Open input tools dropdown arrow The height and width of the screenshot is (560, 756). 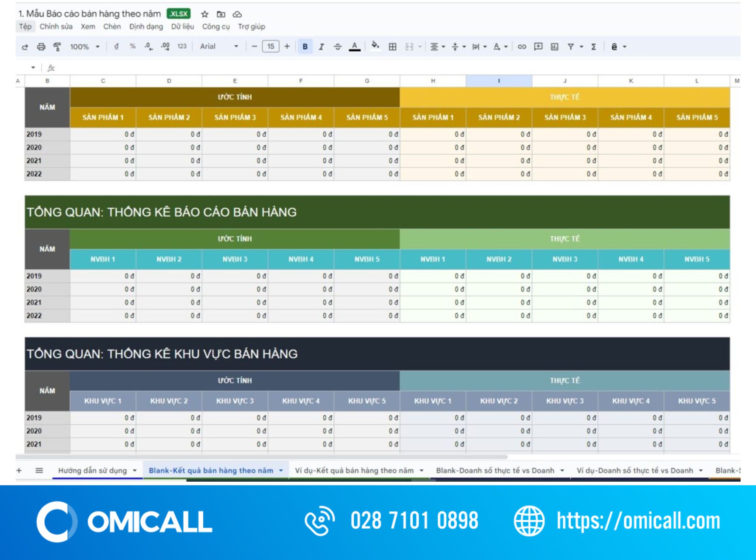click(625, 47)
